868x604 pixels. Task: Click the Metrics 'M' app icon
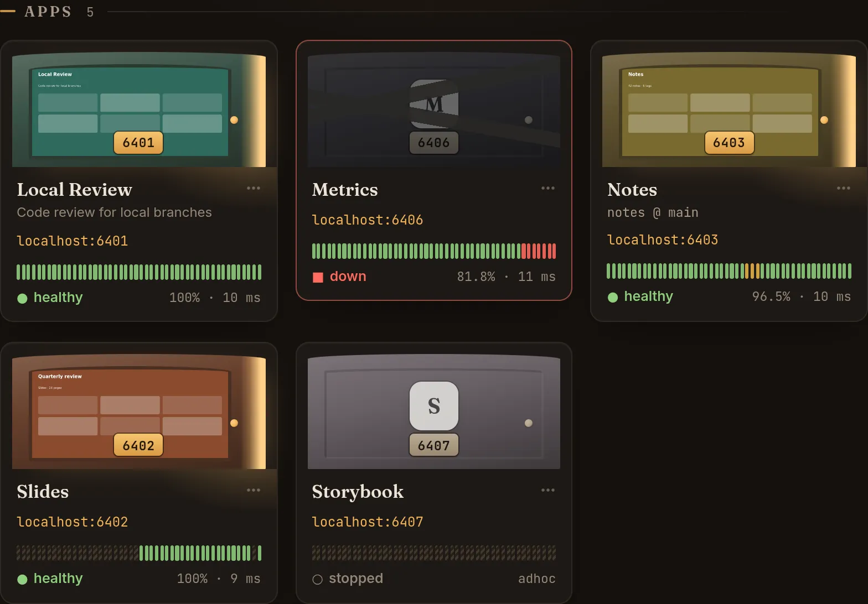434,104
